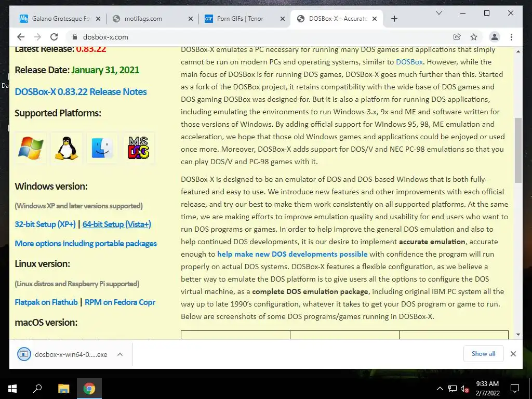Click the January 31, 2021 release date

coord(105,70)
